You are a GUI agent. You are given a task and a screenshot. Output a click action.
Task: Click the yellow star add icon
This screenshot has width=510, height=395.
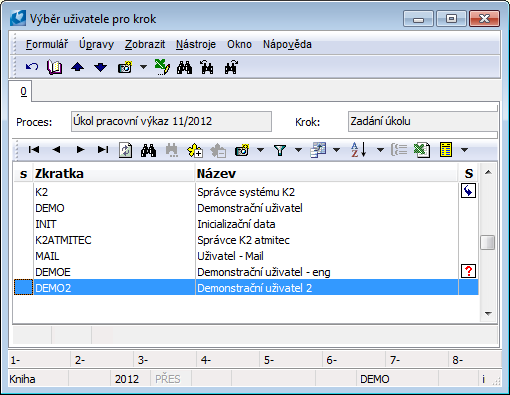pos(195,150)
